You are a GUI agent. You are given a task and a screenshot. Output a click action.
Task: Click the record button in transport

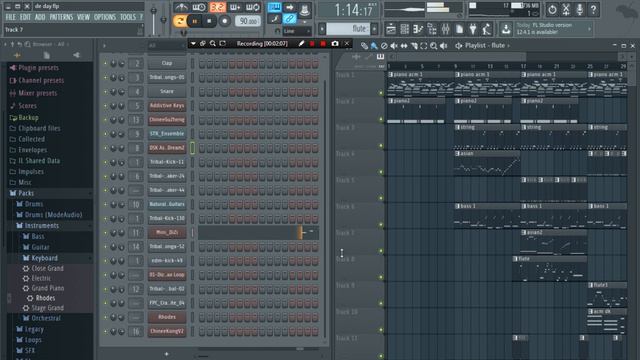click(x=224, y=21)
